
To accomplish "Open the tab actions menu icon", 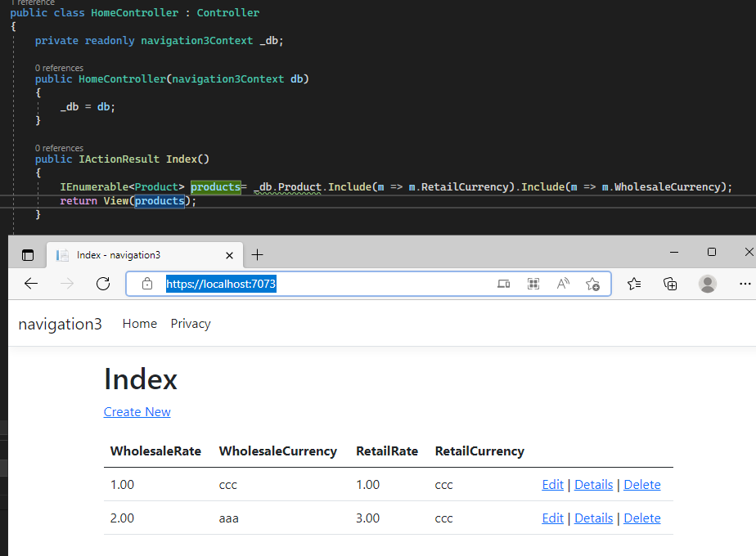I will [x=28, y=255].
